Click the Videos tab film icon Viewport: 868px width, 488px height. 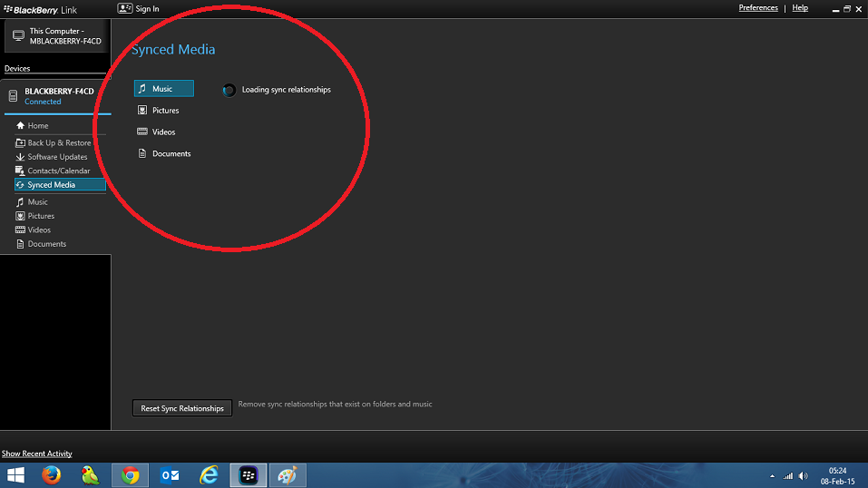click(x=142, y=132)
